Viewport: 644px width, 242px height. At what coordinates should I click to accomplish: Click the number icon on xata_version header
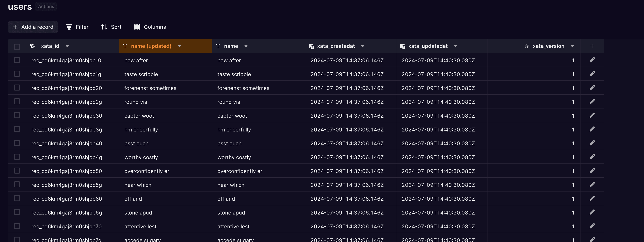click(x=527, y=46)
